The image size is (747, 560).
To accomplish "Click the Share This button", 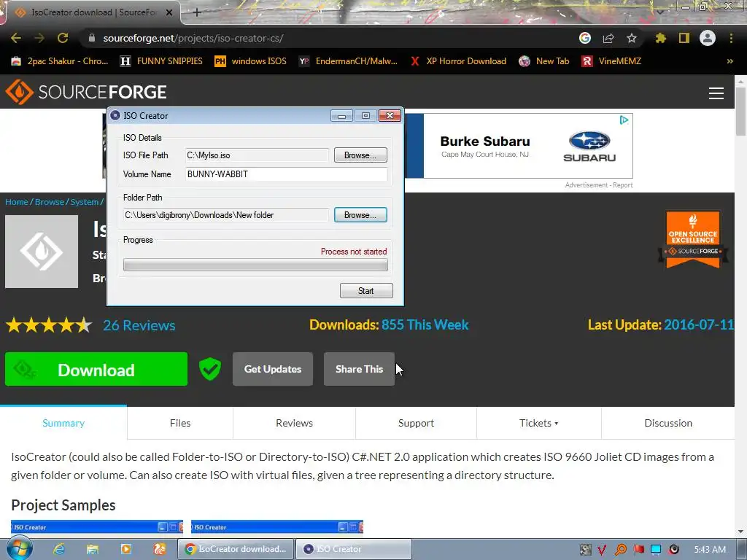I will click(359, 369).
